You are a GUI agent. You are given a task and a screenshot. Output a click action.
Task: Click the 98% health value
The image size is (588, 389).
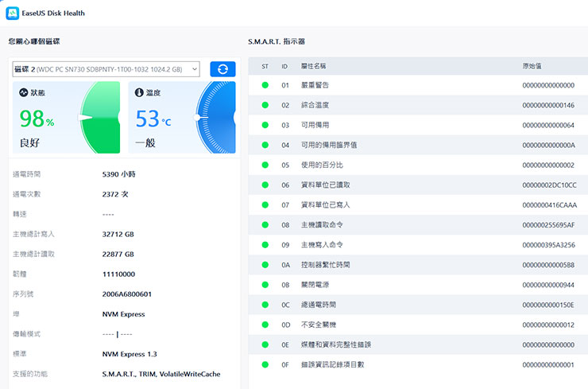pos(37,119)
